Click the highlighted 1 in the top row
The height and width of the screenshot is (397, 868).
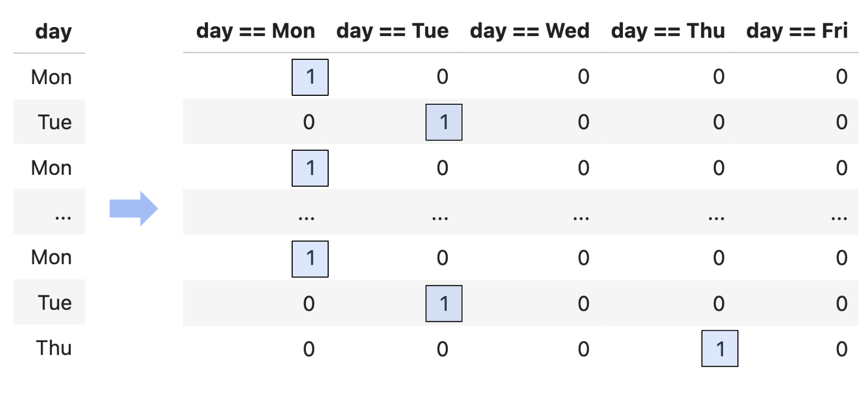coord(310,77)
